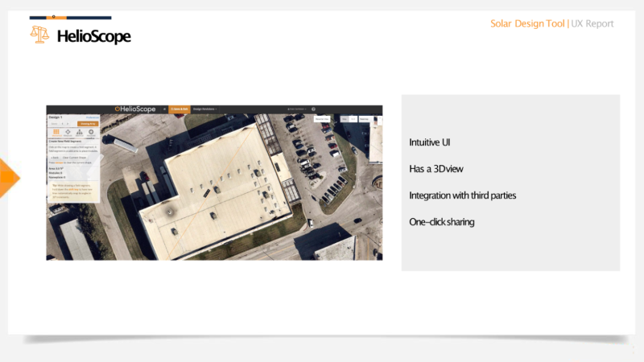644x362 pixels.
Task: Click the orange Showing Array button
Action: [88, 124]
